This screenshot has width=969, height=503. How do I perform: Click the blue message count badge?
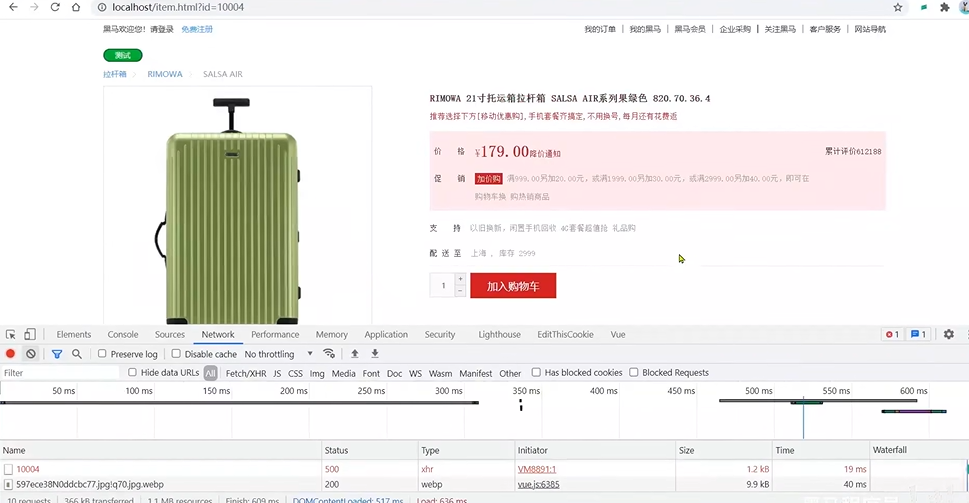918,334
